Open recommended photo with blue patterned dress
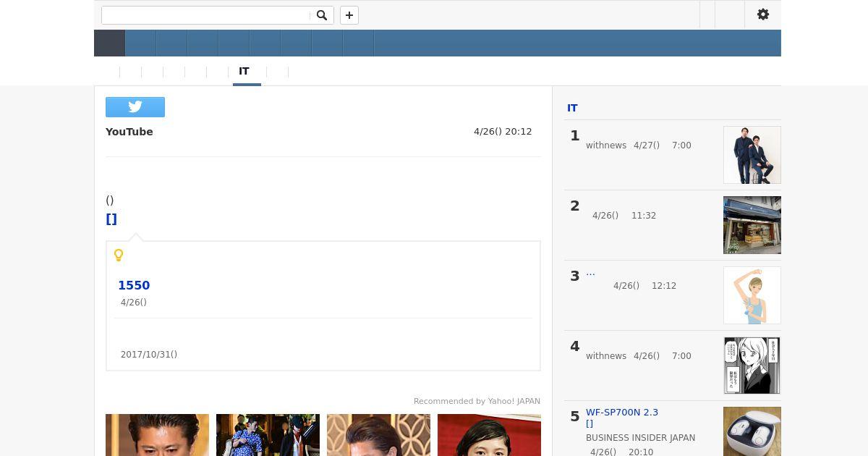 [268, 435]
